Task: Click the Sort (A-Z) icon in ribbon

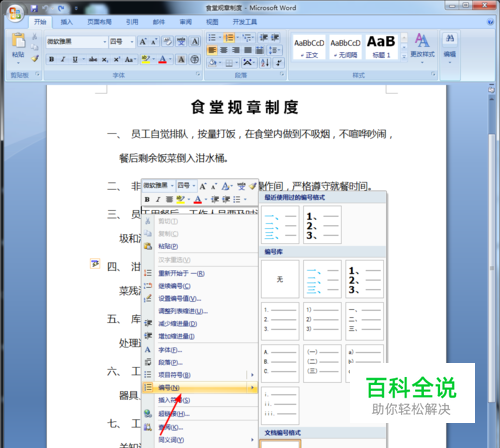Action: (265, 62)
